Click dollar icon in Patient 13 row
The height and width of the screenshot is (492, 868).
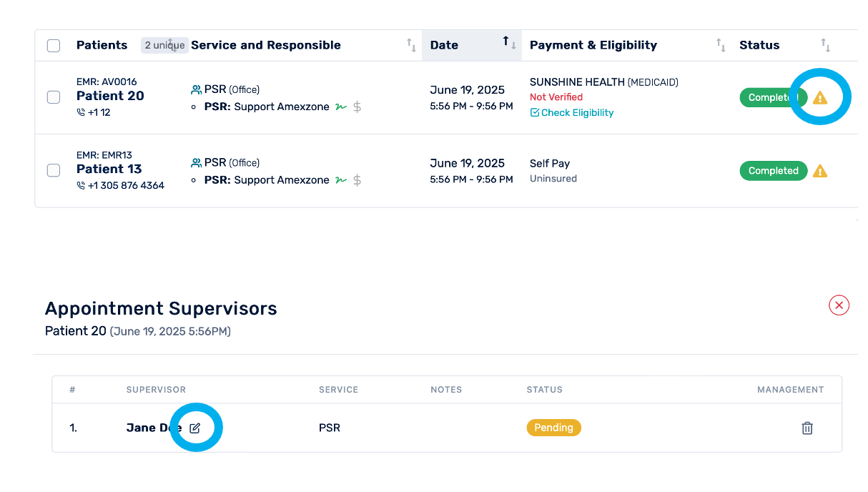click(357, 180)
